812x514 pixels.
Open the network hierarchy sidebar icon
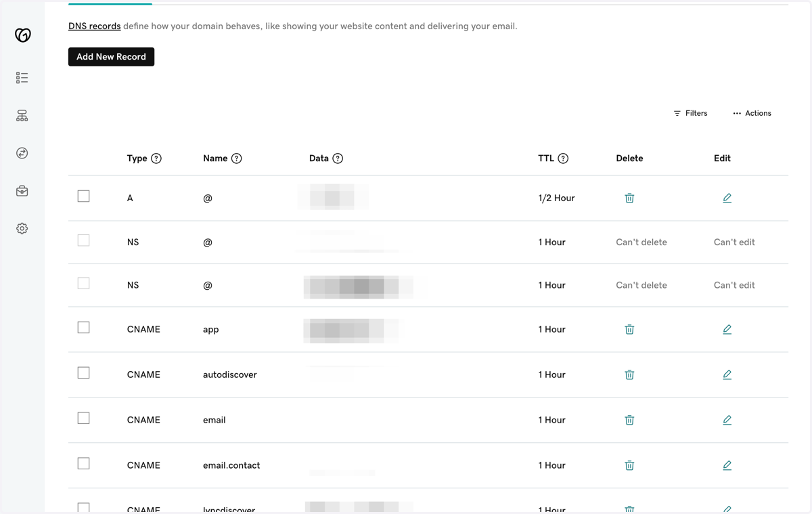click(22, 116)
